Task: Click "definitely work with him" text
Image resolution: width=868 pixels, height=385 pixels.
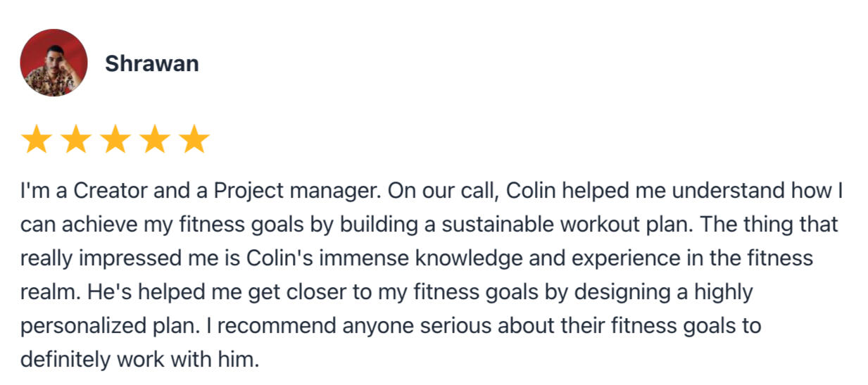Action: pyautogui.click(x=139, y=360)
